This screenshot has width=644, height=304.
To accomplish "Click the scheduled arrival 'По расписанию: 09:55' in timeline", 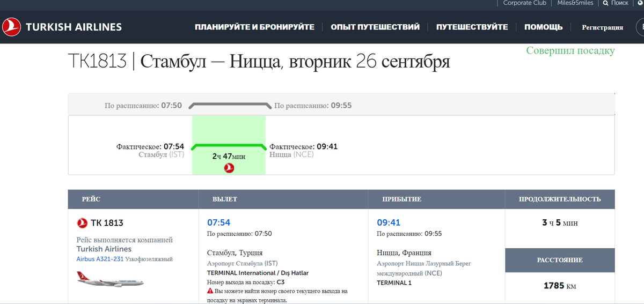I will (x=313, y=106).
